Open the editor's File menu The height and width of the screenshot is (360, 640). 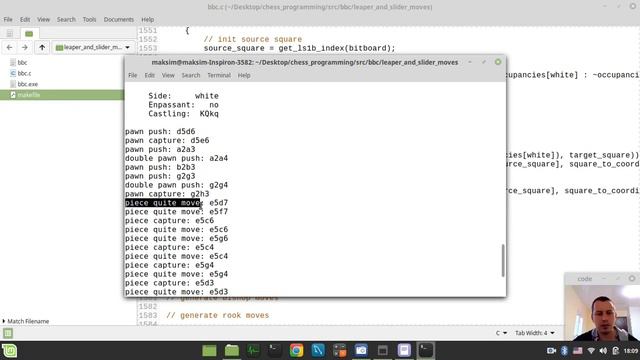(8, 20)
